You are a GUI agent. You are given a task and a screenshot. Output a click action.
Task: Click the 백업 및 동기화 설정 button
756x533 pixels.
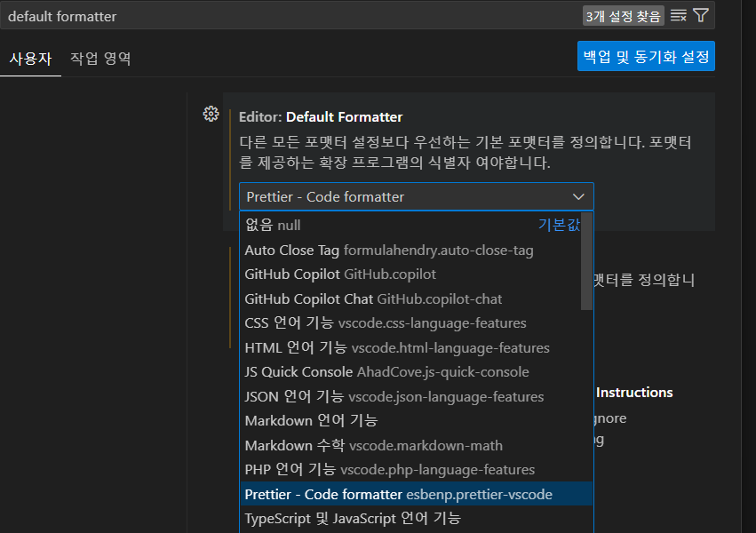(x=646, y=56)
